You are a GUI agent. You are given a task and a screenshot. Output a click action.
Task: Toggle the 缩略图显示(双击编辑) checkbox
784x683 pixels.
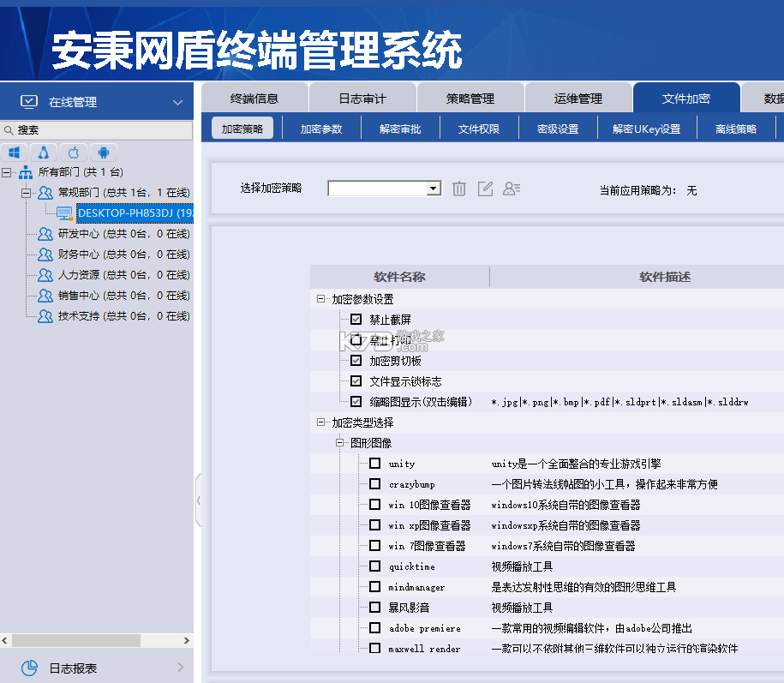356,402
